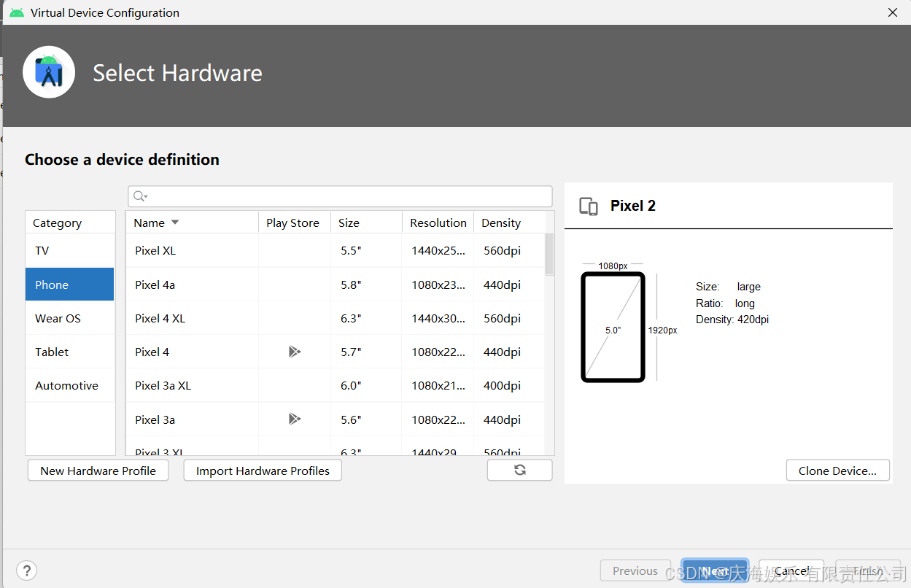Click the Cancel button

coord(791,570)
